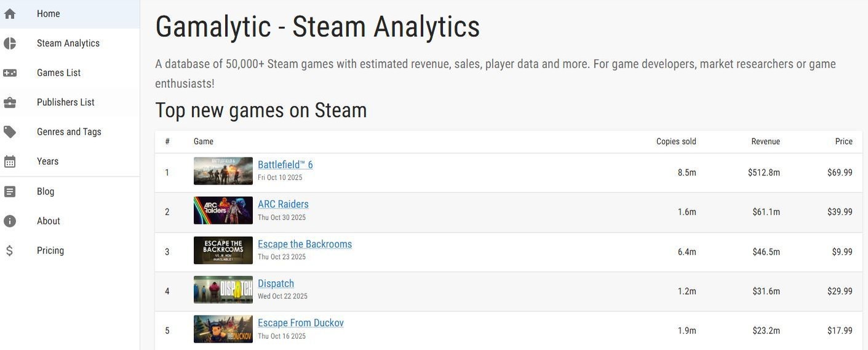Open the Escape From Duckov link
Screen dimensions: 868x350
[x=300, y=323]
